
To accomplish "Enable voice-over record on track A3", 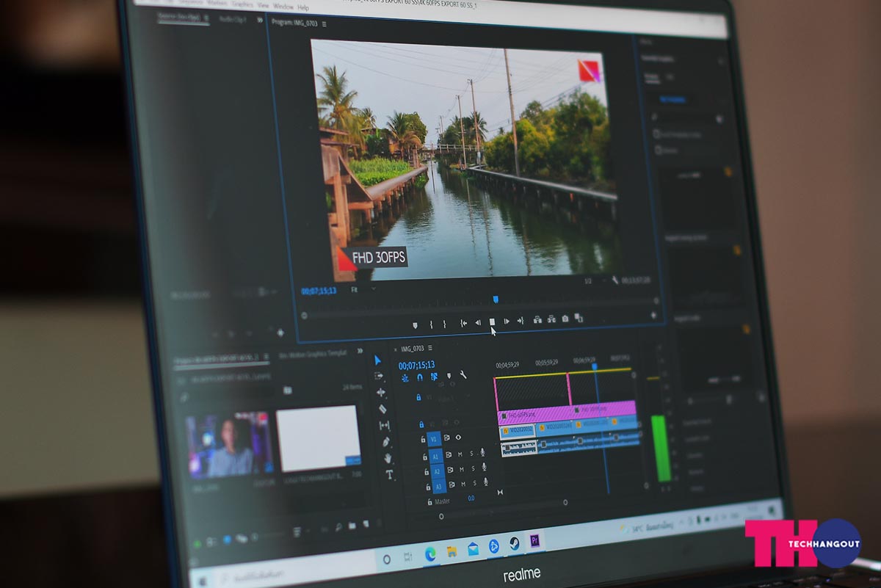I will [485, 482].
